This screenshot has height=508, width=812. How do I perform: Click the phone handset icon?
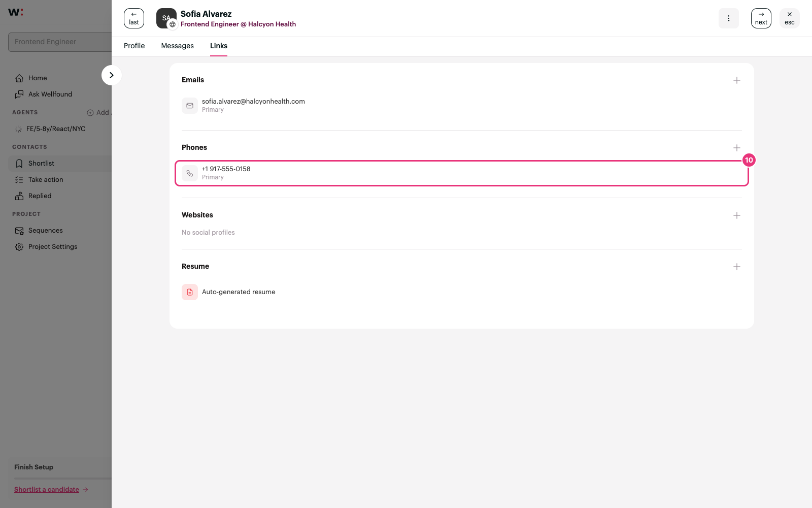pyautogui.click(x=190, y=173)
